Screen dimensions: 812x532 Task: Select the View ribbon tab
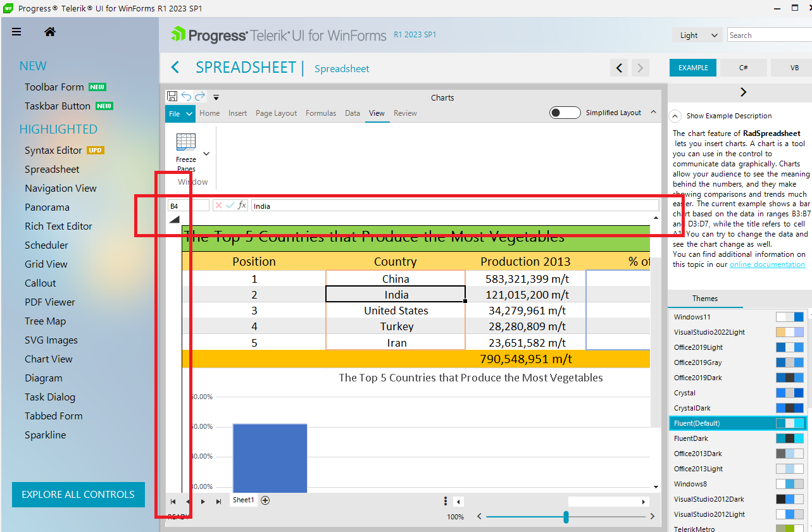click(377, 113)
